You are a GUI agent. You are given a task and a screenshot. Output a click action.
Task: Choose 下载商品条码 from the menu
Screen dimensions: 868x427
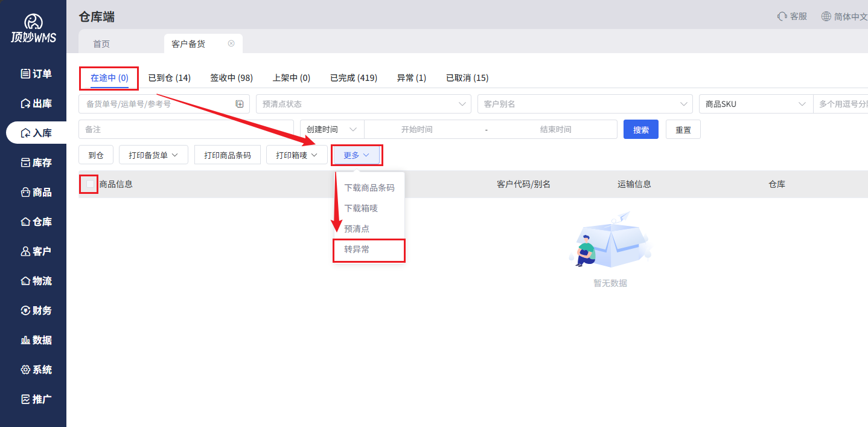[369, 188]
